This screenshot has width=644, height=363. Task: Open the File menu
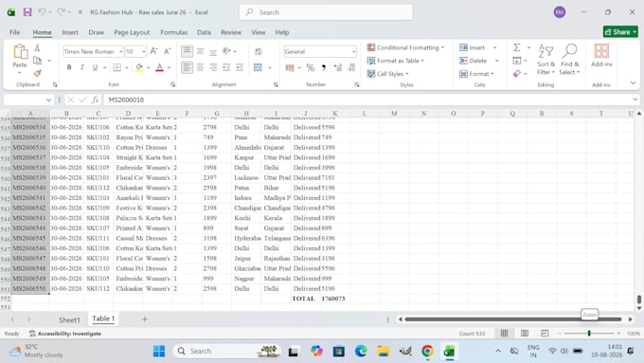[15, 32]
